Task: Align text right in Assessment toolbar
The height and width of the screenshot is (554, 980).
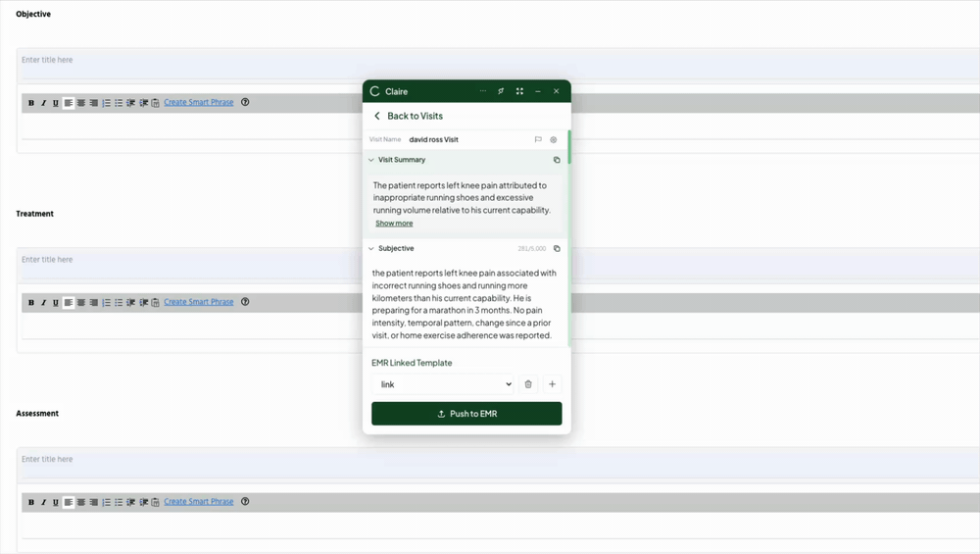Action: [x=94, y=502]
